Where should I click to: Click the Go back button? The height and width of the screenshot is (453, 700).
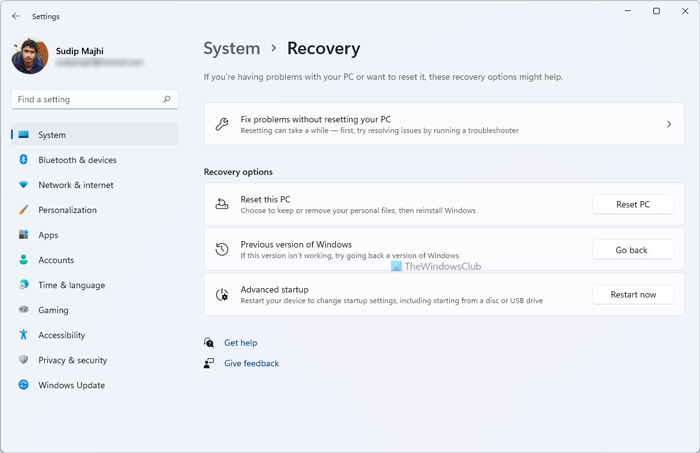point(632,250)
